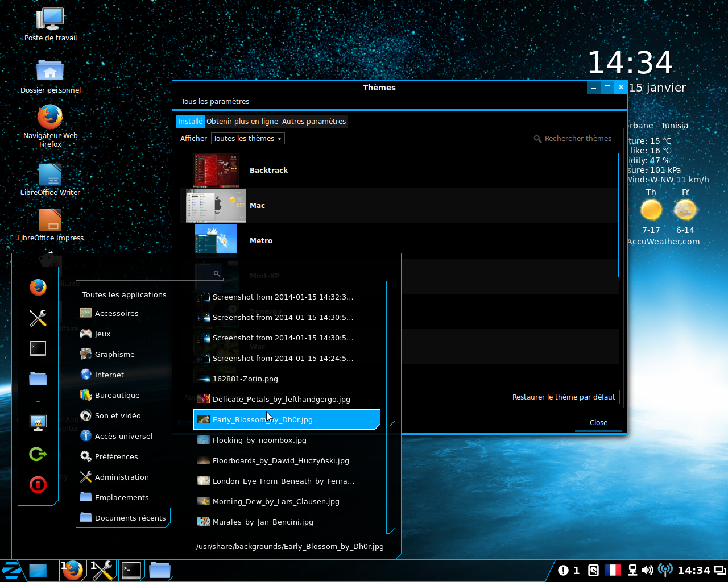Open Screenshot from 2014-01-15 14:32:3 file
The image size is (728, 582).
(x=287, y=297)
